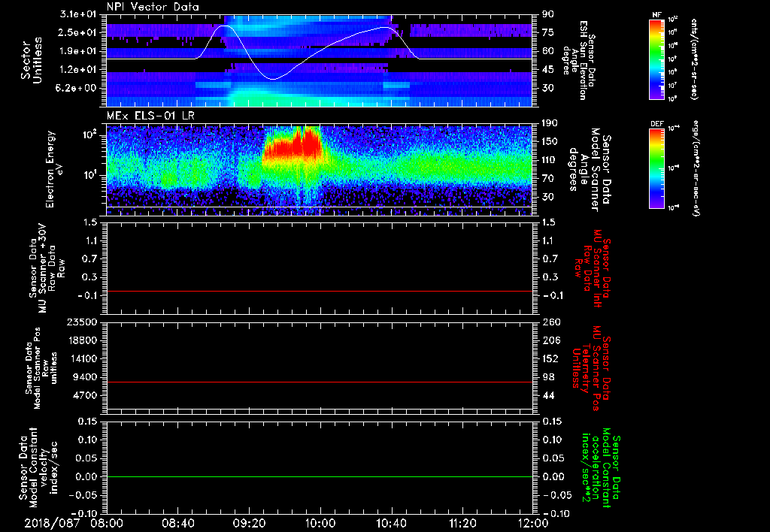Click the "Model Scanner Angle degrees" axis label
This screenshot has width=770, height=532.
pos(590,170)
